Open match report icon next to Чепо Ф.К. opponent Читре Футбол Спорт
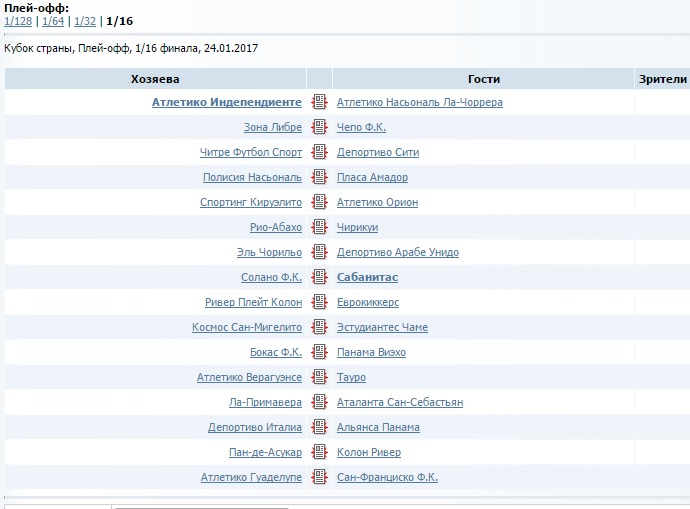Viewport: 690px width, 509px height. [x=319, y=152]
